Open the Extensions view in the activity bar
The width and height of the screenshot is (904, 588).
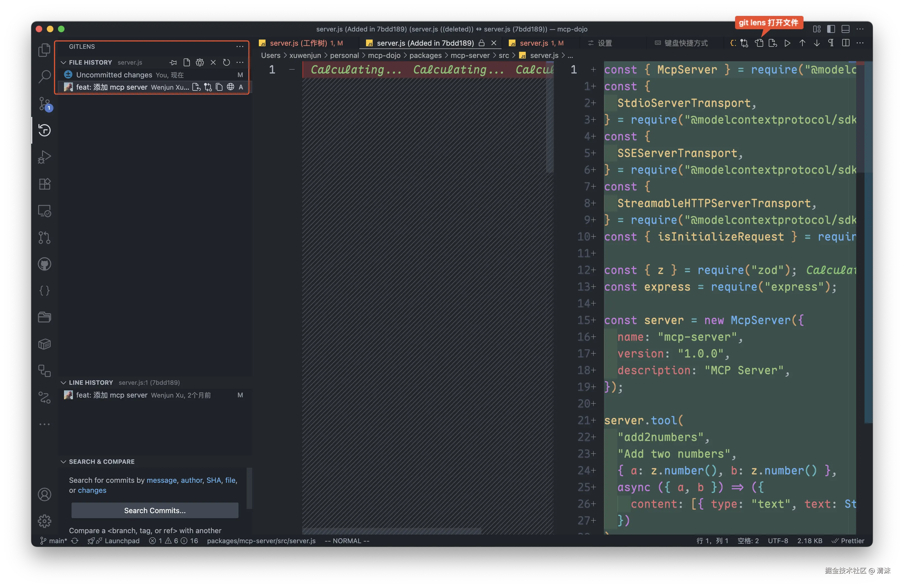45,184
